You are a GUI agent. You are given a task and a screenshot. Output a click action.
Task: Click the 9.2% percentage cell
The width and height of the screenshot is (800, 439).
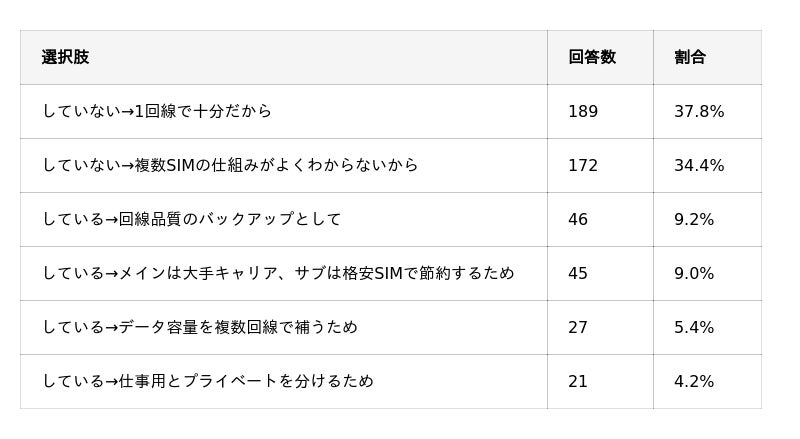click(694, 219)
